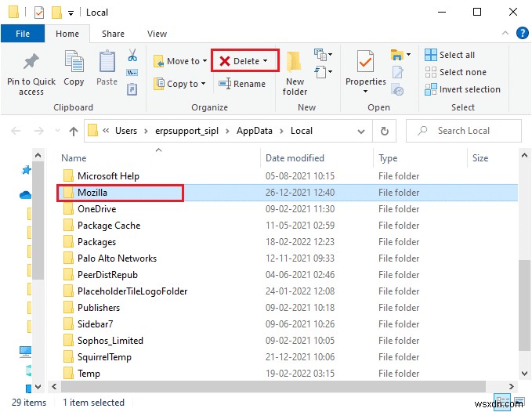This screenshot has width=532, height=412.
Task: Open the Move to dropdown
Action: click(180, 61)
